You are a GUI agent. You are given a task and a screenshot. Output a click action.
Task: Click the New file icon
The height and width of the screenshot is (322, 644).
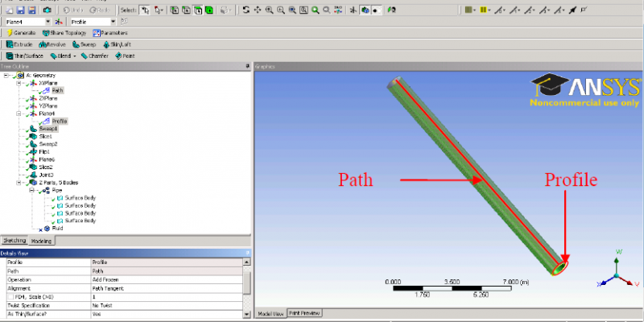[x=10, y=10]
